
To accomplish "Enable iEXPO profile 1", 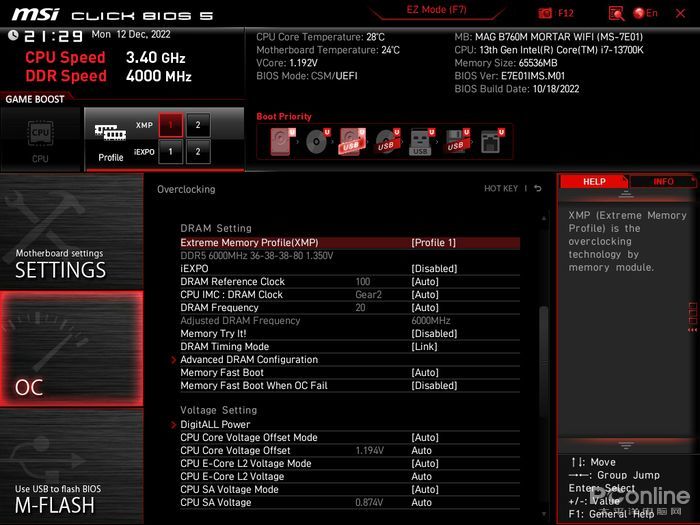I will click(x=171, y=152).
